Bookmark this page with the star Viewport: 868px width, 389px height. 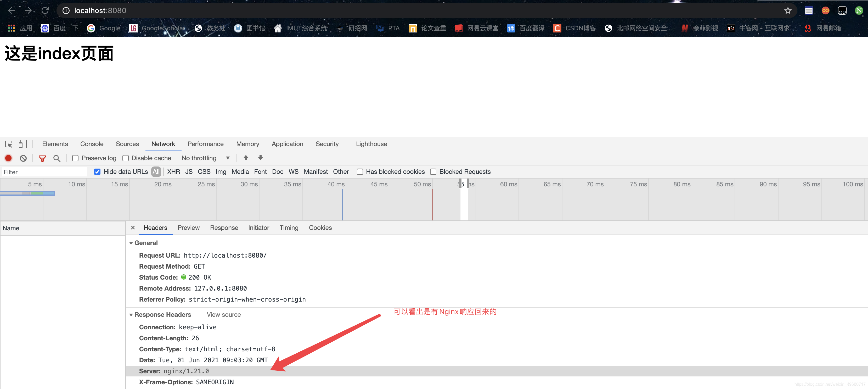tap(787, 11)
